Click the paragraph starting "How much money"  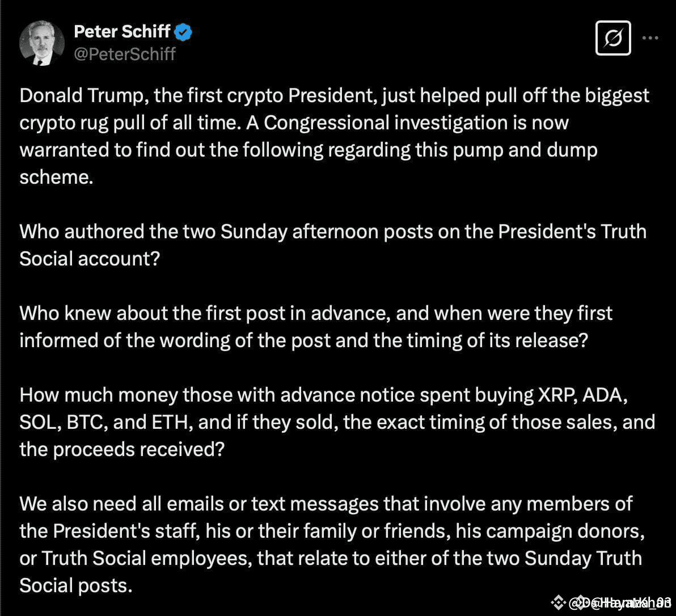[337, 422]
